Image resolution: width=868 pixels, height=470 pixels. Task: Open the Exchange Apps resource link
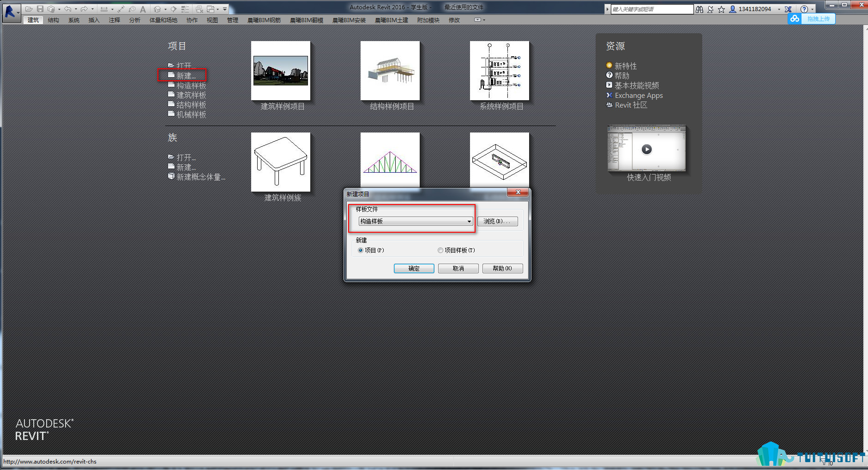click(x=639, y=96)
